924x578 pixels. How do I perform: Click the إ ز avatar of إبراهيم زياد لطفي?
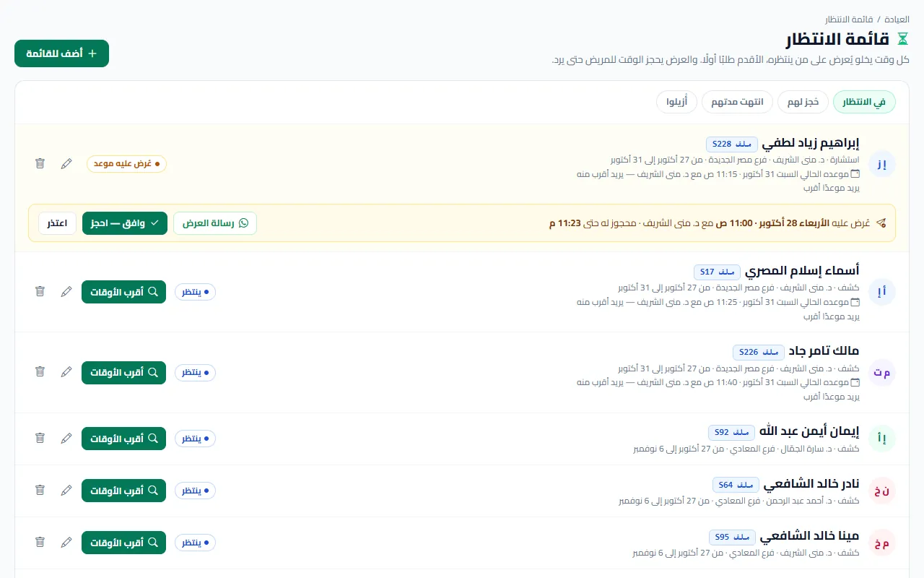click(x=882, y=164)
